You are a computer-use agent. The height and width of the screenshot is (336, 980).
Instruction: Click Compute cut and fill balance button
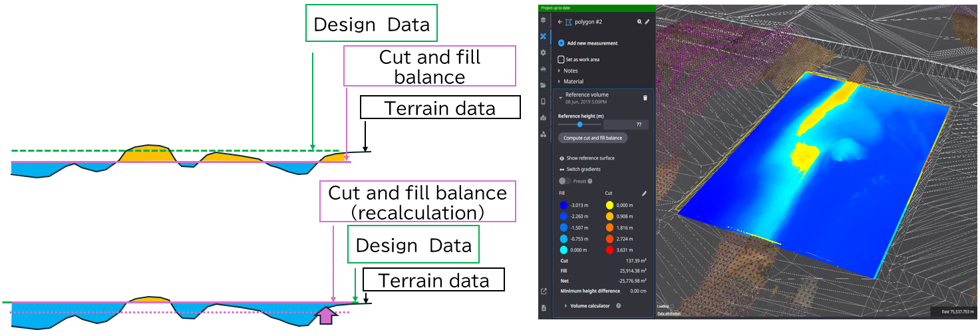tap(592, 138)
